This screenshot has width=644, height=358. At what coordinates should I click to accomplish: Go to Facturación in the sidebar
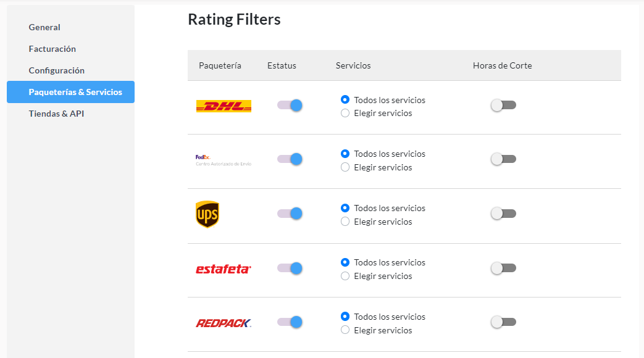[52, 49]
